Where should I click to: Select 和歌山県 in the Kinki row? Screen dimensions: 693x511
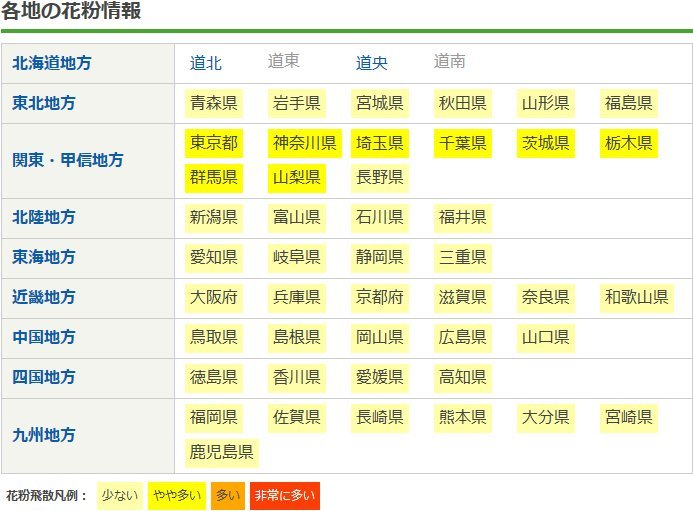pyautogui.click(x=637, y=297)
